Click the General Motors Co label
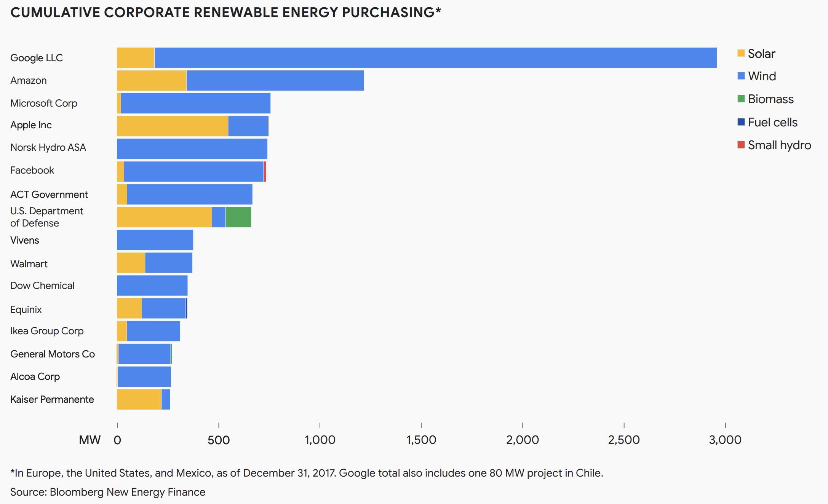 click(x=53, y=354)
